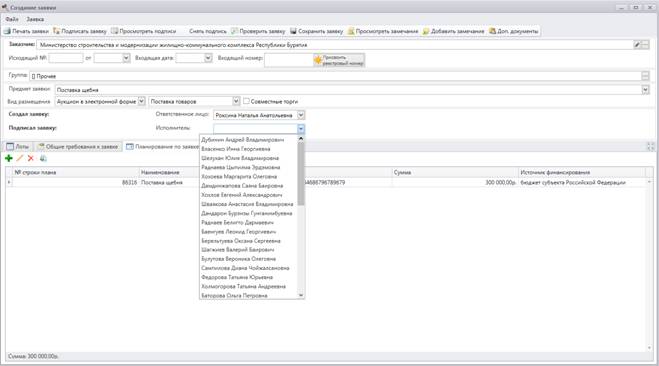Screen dimensions: 659x366
Task: Open the 'от' date dropdown
Action: (x=126, y=58)
